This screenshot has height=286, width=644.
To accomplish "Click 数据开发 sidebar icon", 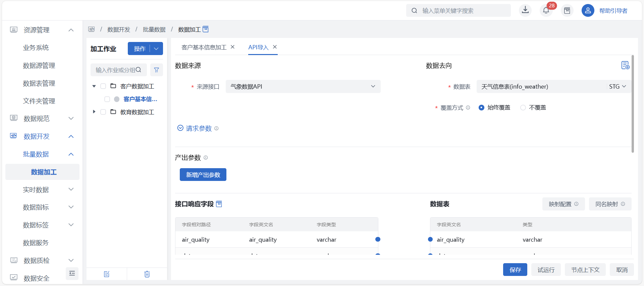I will point(13,136).
